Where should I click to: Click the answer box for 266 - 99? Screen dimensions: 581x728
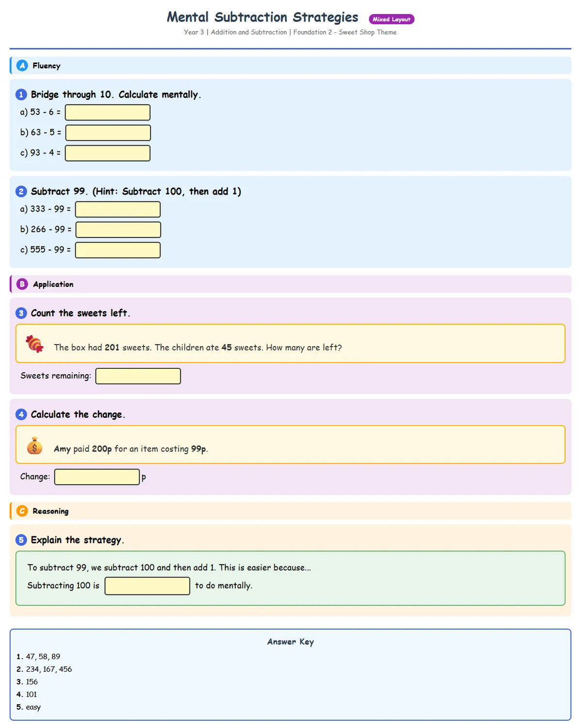coord(118,230)
